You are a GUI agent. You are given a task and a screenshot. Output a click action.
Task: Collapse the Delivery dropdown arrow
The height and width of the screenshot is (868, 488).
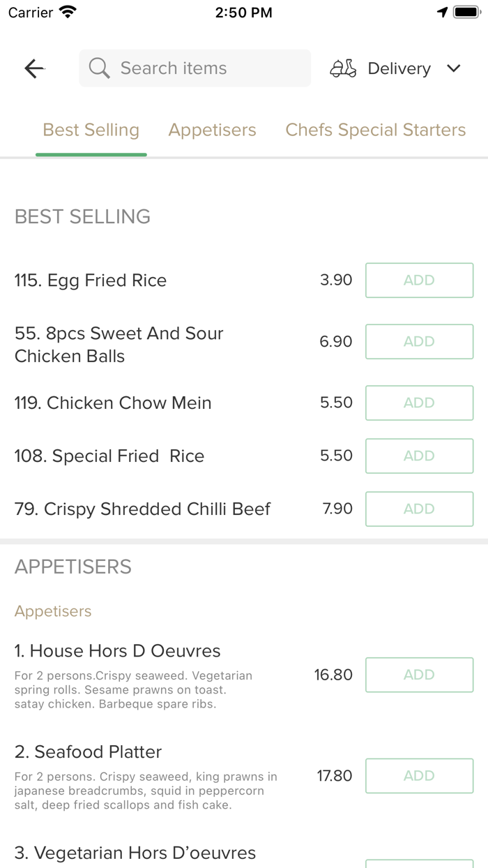(454, 68)
